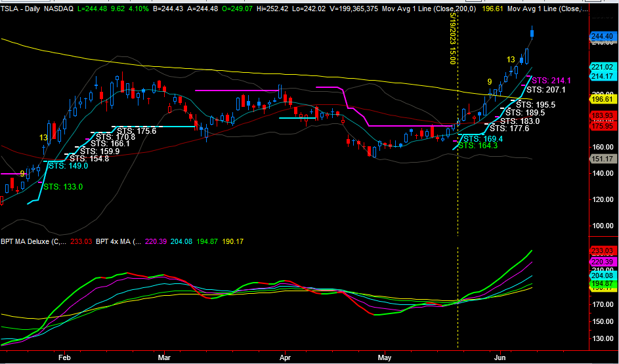Click the cyan 221.02 axis price tag
The width and height of the screenshot is (619, 364).
(603, 68)
